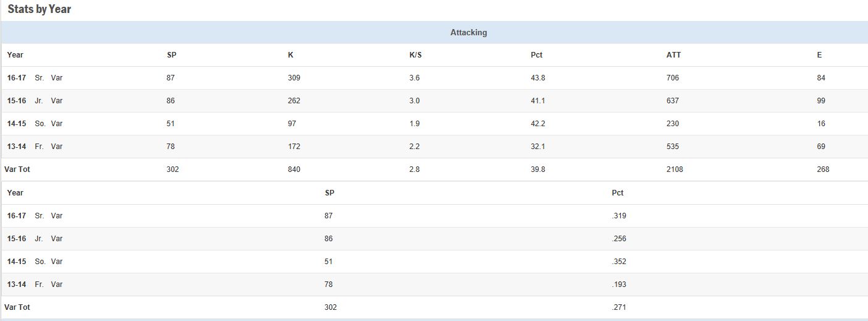This screenshot has height=321, width=868.
Task: Click the 840 total kills cell
Action: pyautogui.click(x=294, y=169)
